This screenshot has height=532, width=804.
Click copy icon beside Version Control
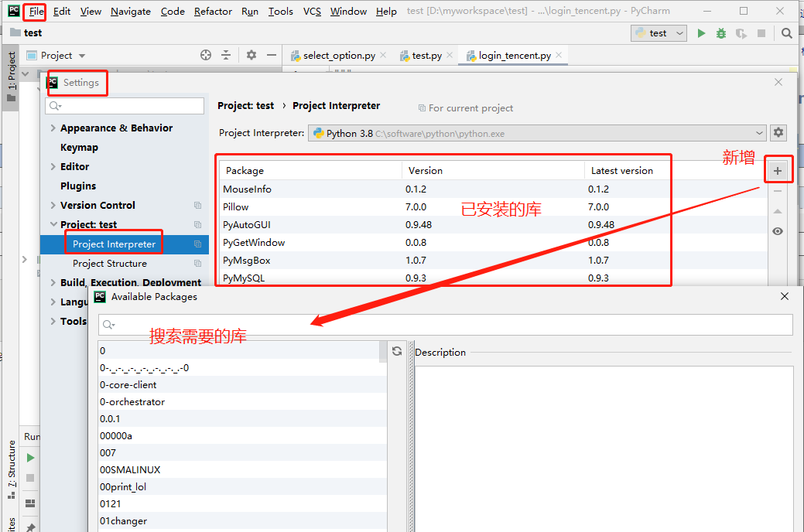coord(197,206)
